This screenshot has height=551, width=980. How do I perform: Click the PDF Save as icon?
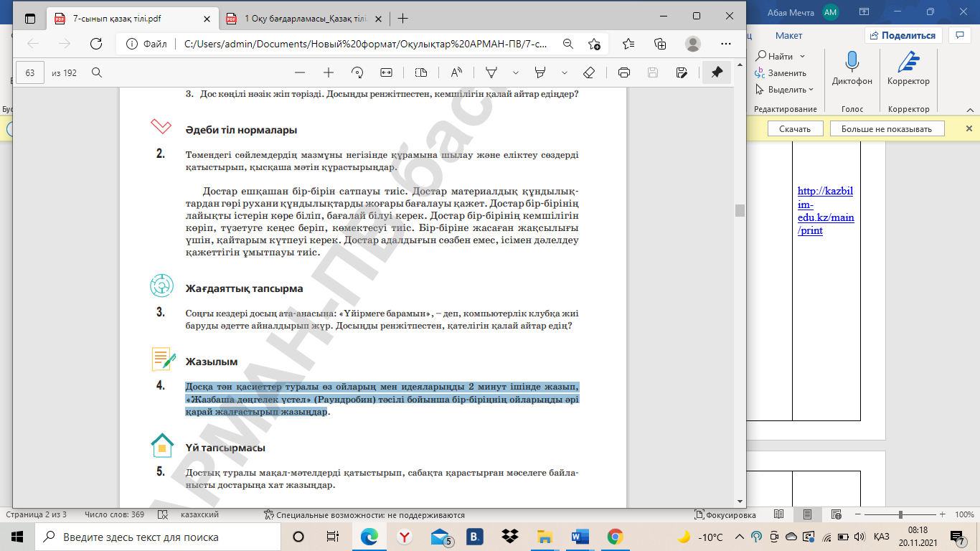tap(682, 72)
